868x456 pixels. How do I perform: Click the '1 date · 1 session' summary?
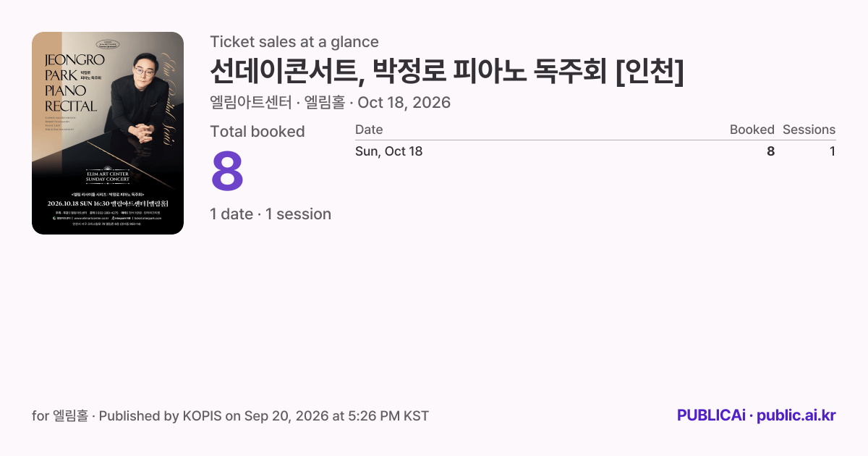[271, 214]
